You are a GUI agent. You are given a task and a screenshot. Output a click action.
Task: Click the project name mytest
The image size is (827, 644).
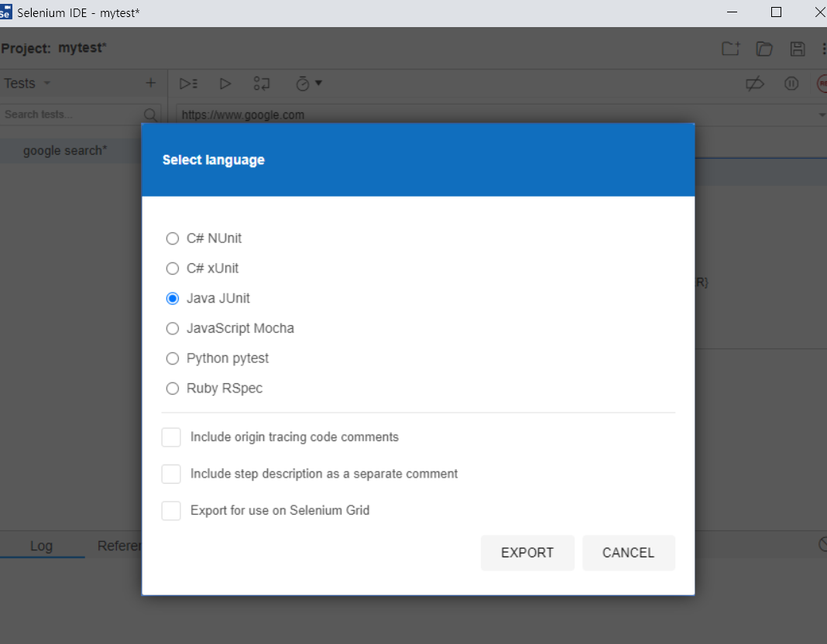click(x=82, y=48)
